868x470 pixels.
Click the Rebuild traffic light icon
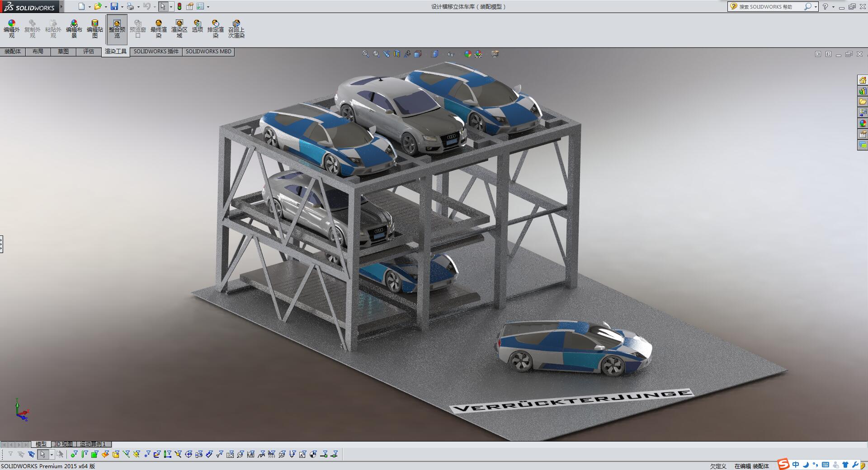[x=179, y=6]
